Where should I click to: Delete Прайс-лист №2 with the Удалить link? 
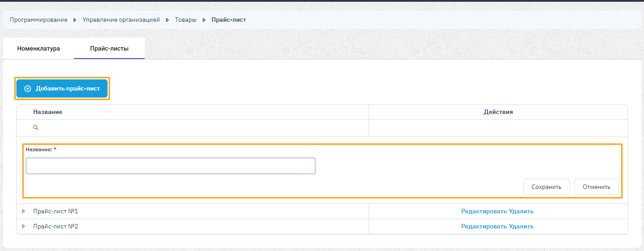tap(521, 227)
